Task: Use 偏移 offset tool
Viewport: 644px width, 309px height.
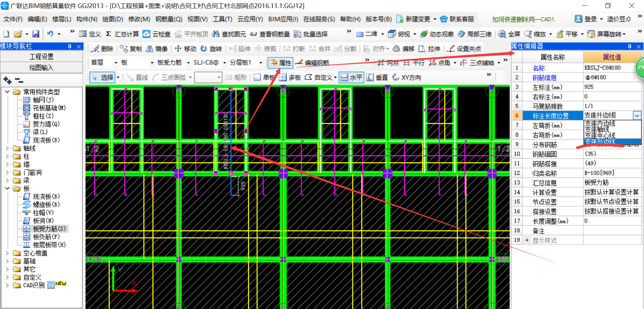Action: (404, 49)
